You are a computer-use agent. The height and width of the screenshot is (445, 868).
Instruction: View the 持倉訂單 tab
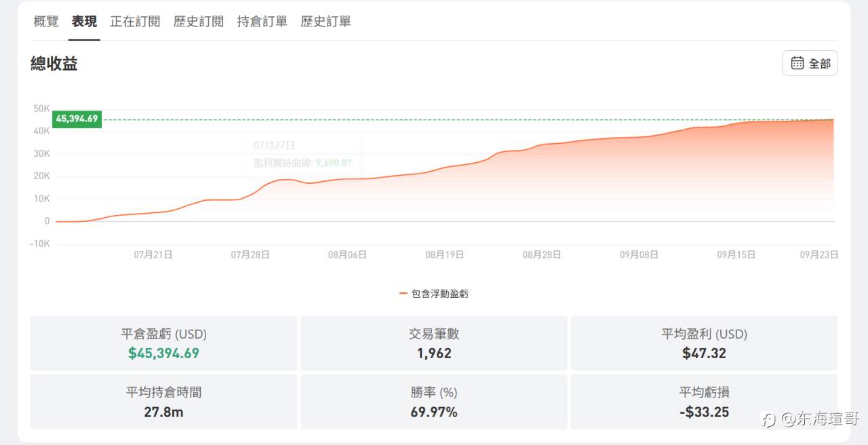[262, 22]
